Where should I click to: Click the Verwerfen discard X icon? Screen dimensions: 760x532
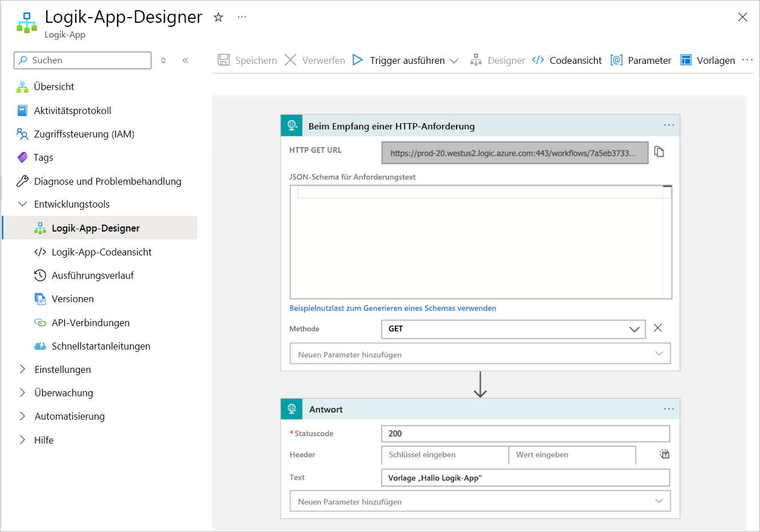pyautogui.click(x=290, y=60)
